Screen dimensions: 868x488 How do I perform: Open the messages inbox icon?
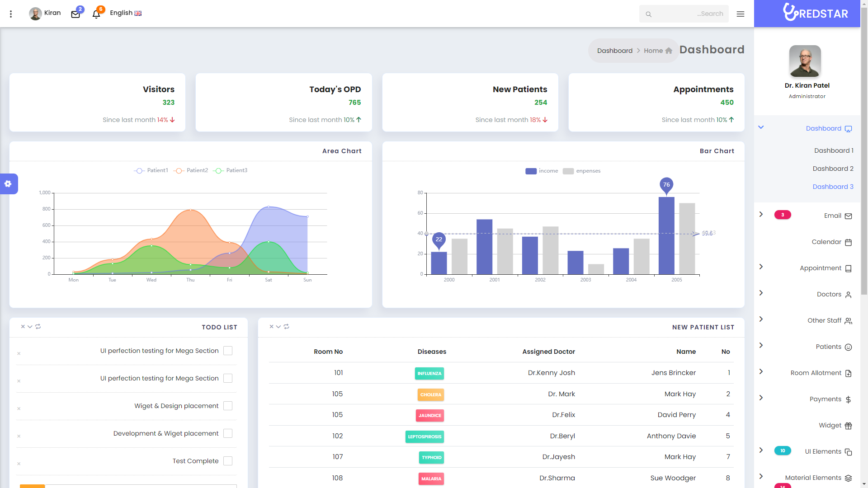point(75,14)
